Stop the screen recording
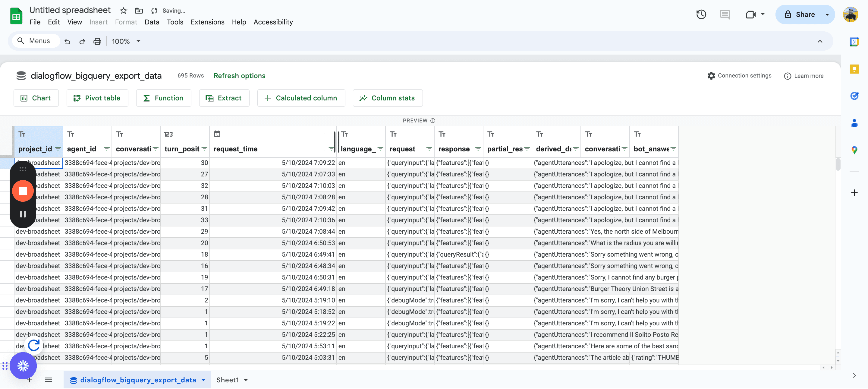This screenshot has width=868, height=389. [x=23, y=191]
